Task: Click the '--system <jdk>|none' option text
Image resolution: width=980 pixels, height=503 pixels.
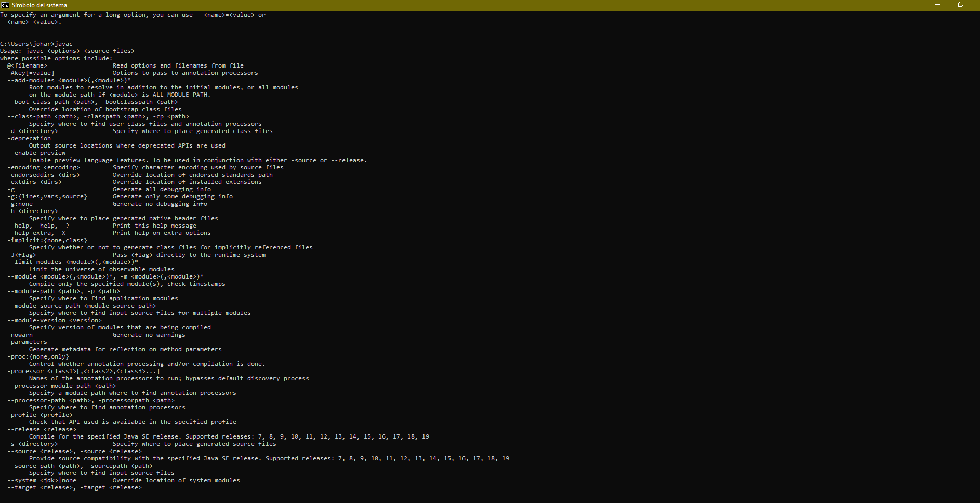Action: (x=42, y=480)
